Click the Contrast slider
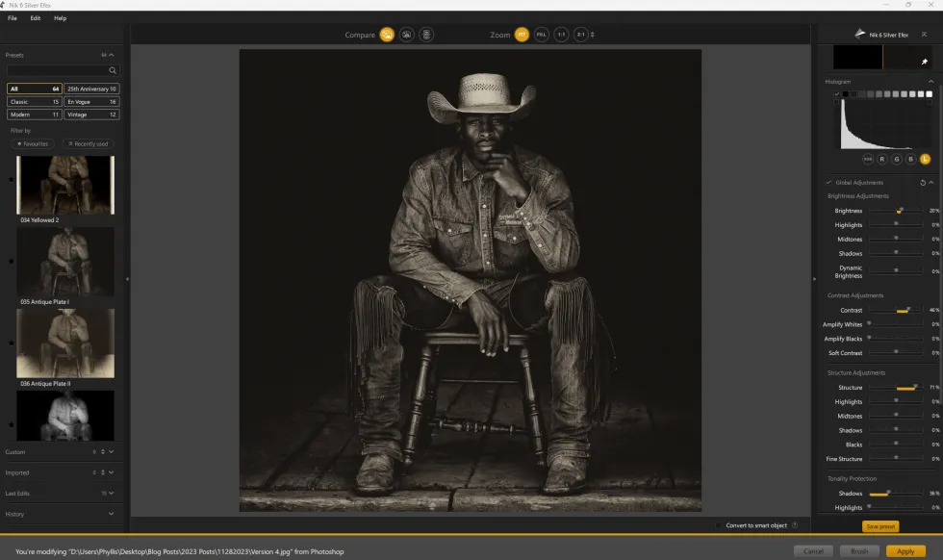943x560 pixels. [x=895, y=311]
